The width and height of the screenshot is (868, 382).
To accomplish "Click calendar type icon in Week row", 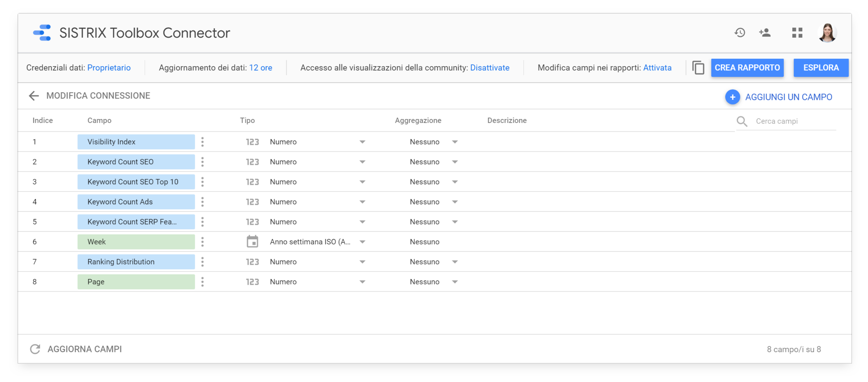I will [x=252, y=241].
